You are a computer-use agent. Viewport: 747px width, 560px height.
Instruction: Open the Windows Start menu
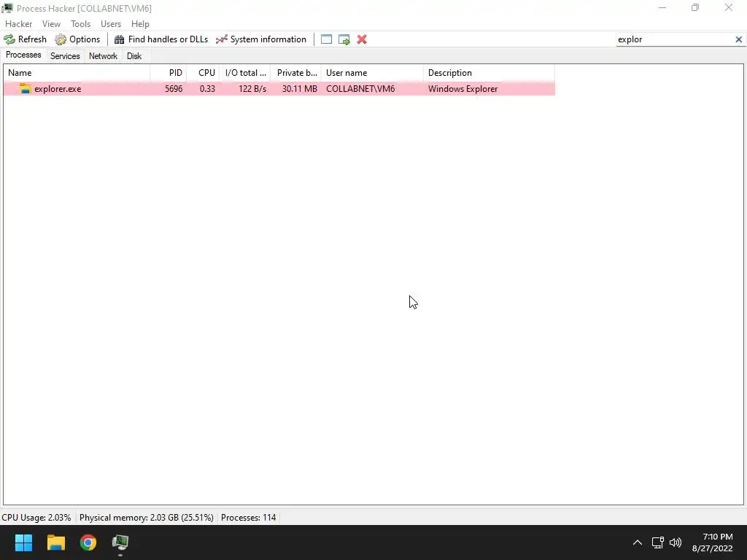click(x=23, y=542)
